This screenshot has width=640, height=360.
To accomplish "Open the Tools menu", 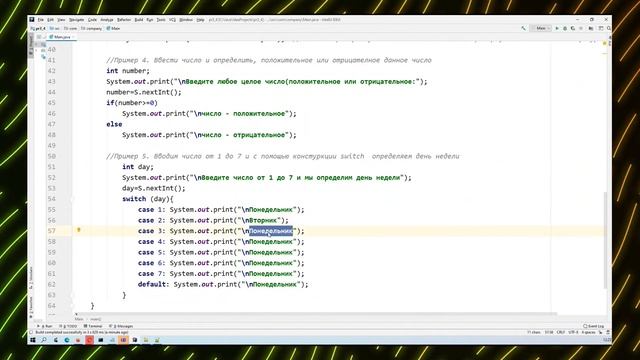I will 161,20.
